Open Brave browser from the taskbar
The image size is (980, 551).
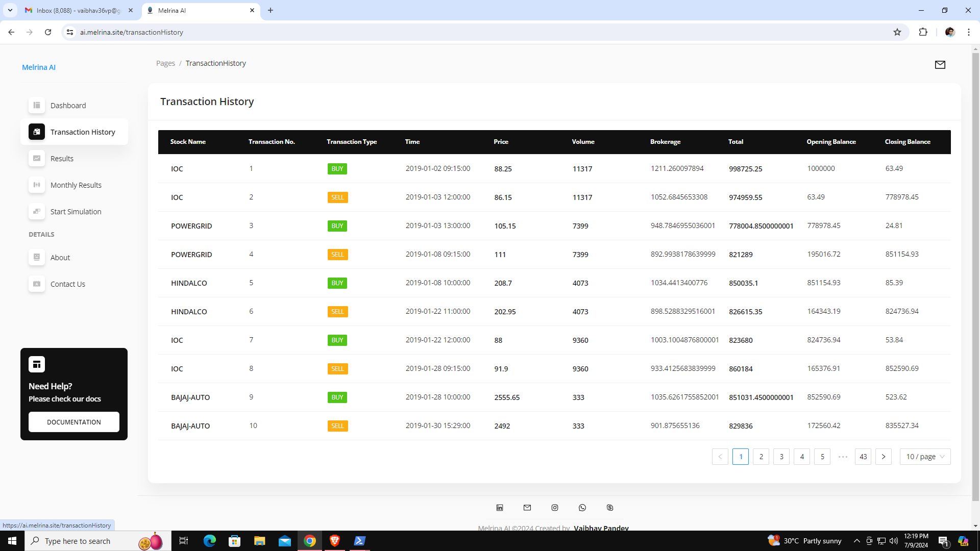pyautogui.click(x=335, y=541)
